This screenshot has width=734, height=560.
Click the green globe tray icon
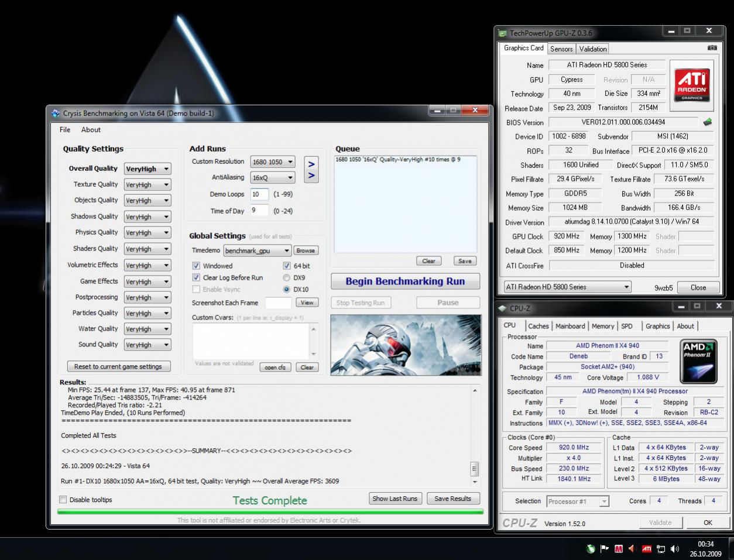pos(591,549)
